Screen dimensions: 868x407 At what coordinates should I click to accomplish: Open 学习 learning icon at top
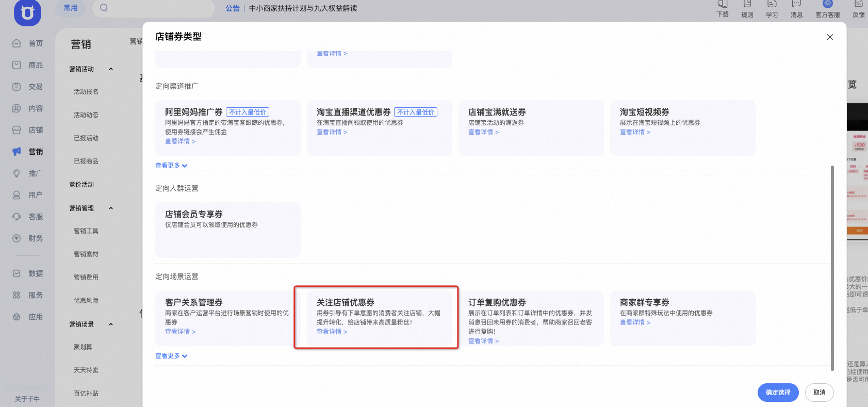coord(772,4)
